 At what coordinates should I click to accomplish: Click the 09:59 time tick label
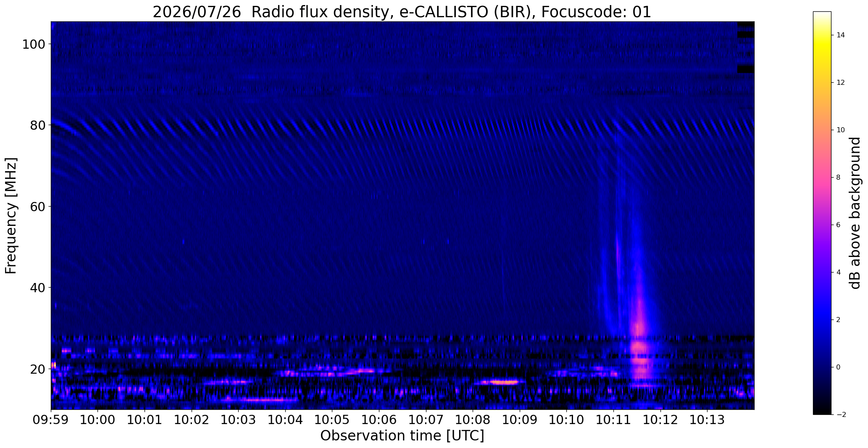(51, 419)
